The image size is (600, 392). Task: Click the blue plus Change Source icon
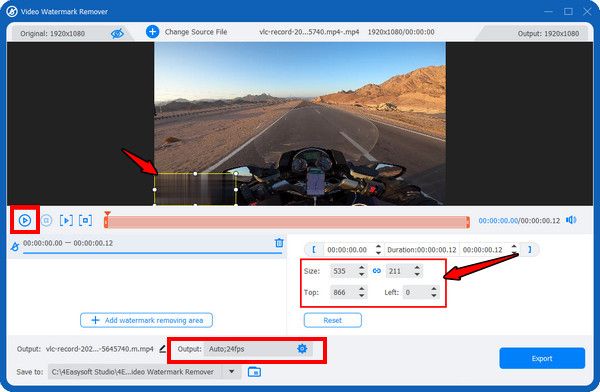click(152, 31)
